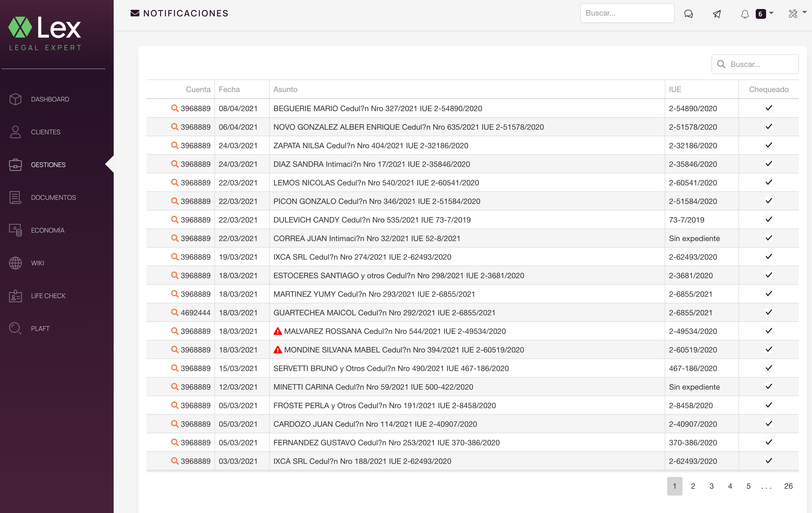Screen dimensions: 812x513
Task: Go to page 4 of results
Action: (730, 486)
